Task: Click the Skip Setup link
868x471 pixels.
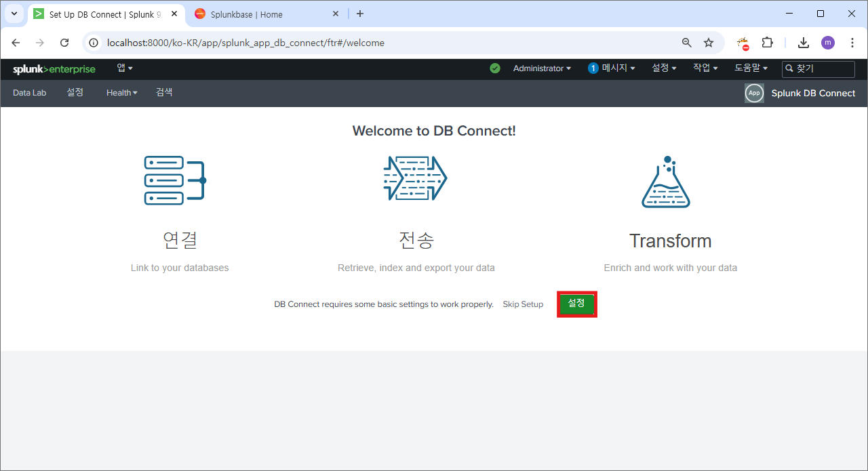Action: click(523, 304)
